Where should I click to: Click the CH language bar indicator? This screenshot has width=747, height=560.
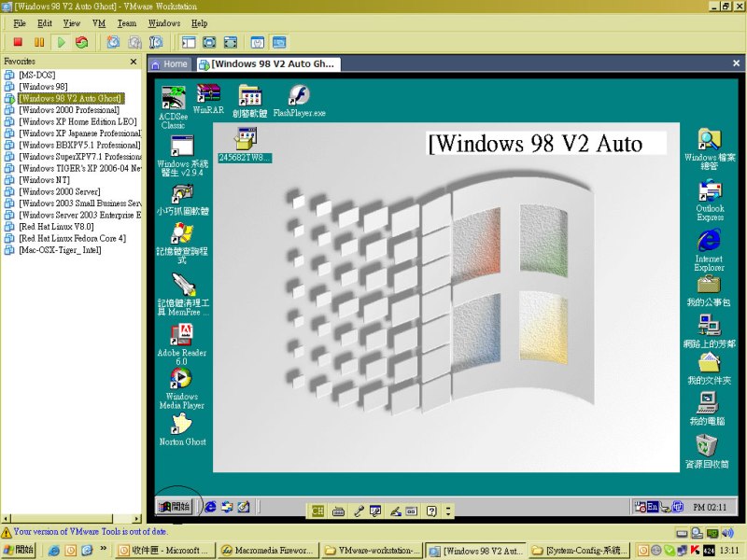tap(317, 511)
